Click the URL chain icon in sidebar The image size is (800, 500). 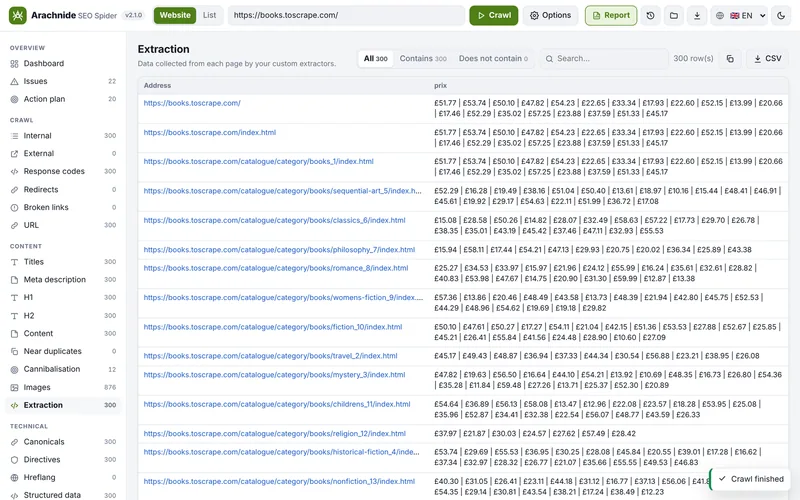(x=14, y=225)
